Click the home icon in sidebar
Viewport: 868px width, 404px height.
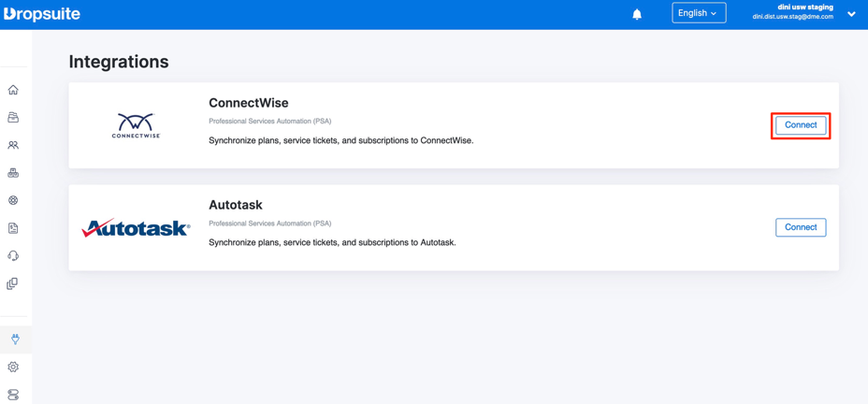point(13,90)
